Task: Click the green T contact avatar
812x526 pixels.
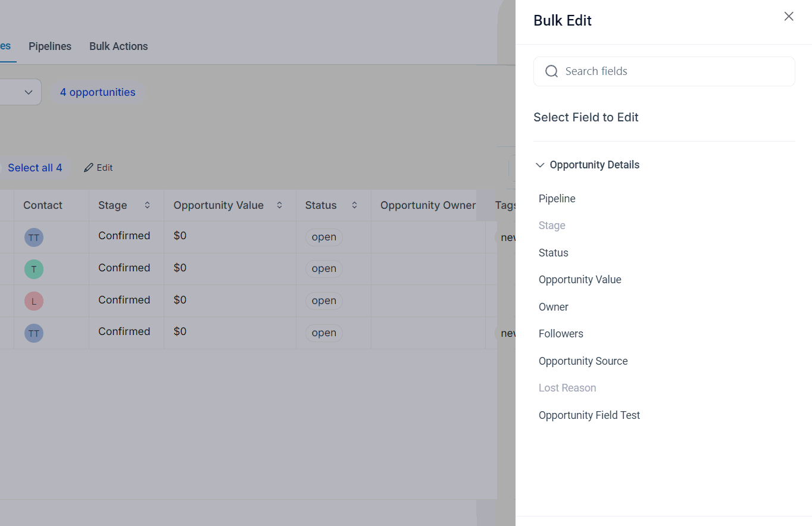Action: [34, 269]
